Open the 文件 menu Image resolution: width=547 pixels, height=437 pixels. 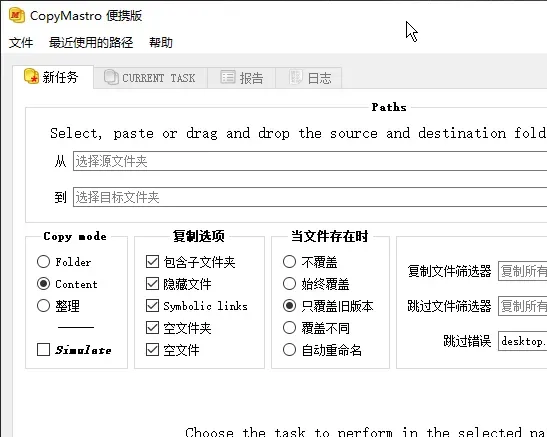(x=21, y=43)
